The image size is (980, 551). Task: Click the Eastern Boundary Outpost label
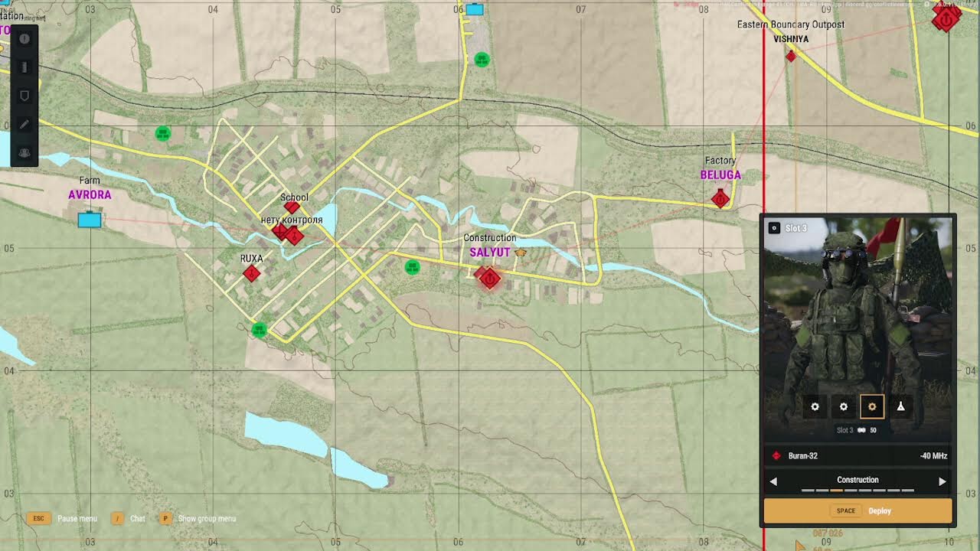(x=791, y=24)
